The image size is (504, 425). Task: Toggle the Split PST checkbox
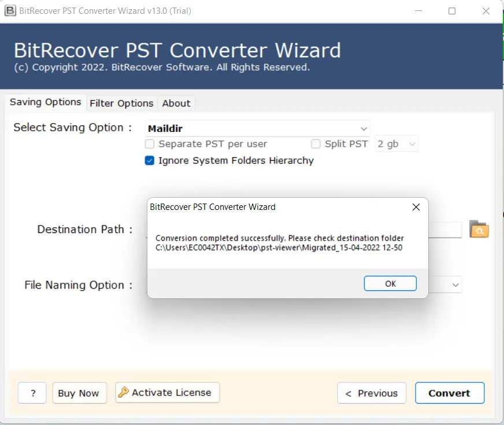pyautogui.click(x=316, y=144)
